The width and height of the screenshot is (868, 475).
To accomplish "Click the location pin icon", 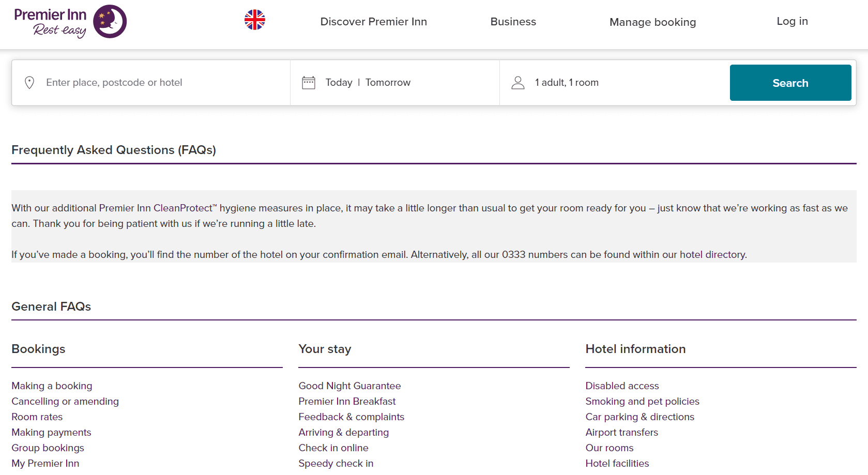I will point(29,83).
